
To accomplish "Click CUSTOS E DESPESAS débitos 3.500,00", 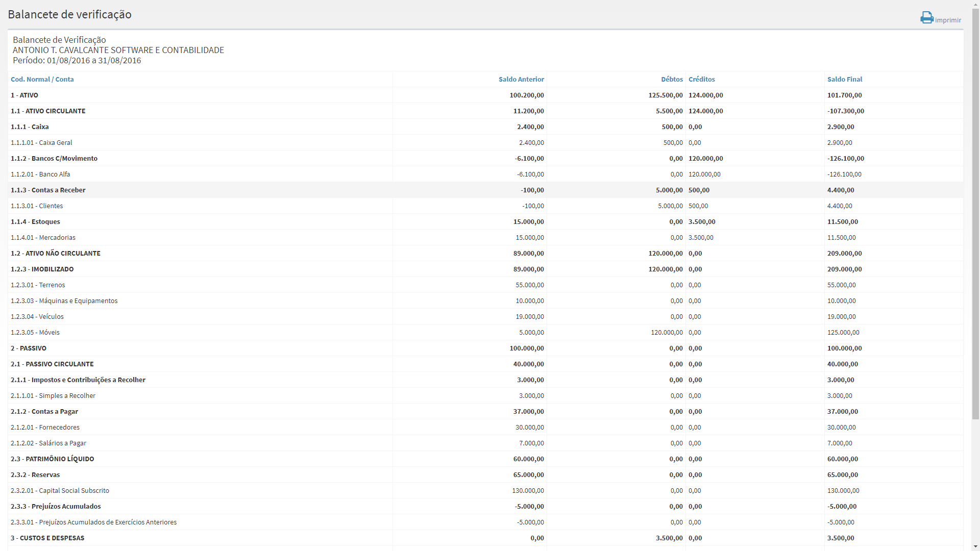I will 669,538.
